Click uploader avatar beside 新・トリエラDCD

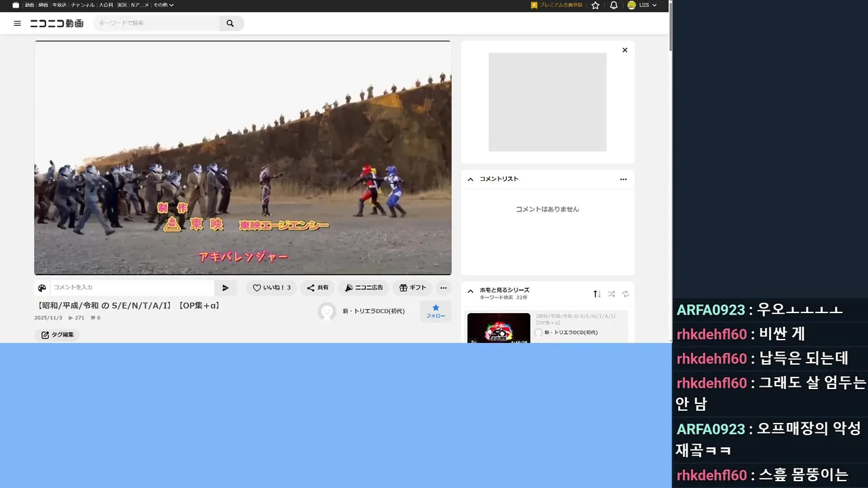point(327,311)
